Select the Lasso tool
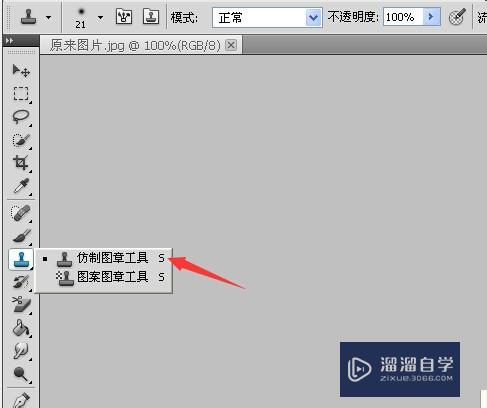Screen dimensions: 487x408 point(21,117)
